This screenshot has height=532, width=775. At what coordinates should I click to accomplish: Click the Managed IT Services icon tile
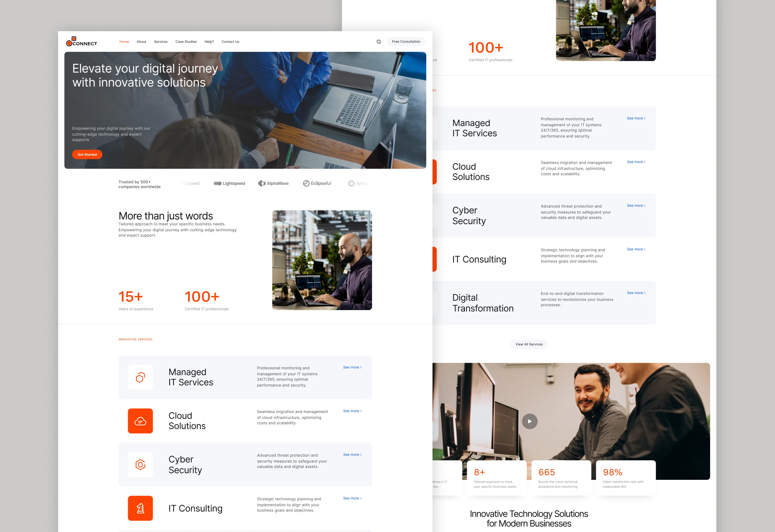[140, 377]
